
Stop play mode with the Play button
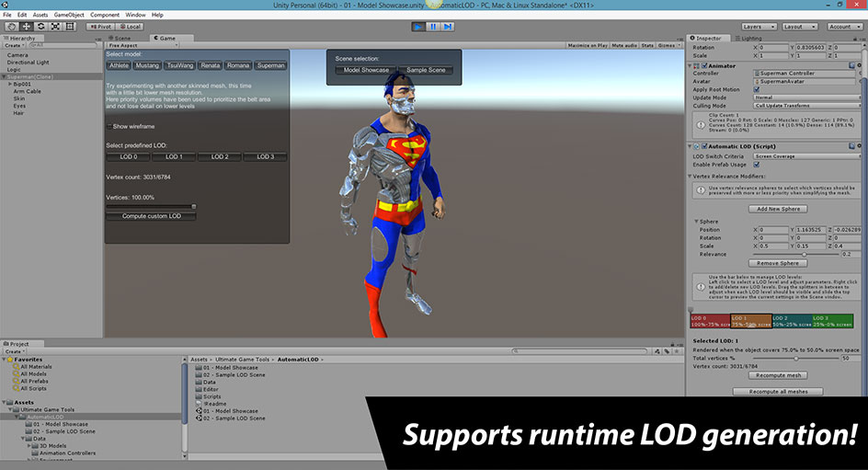418,27
